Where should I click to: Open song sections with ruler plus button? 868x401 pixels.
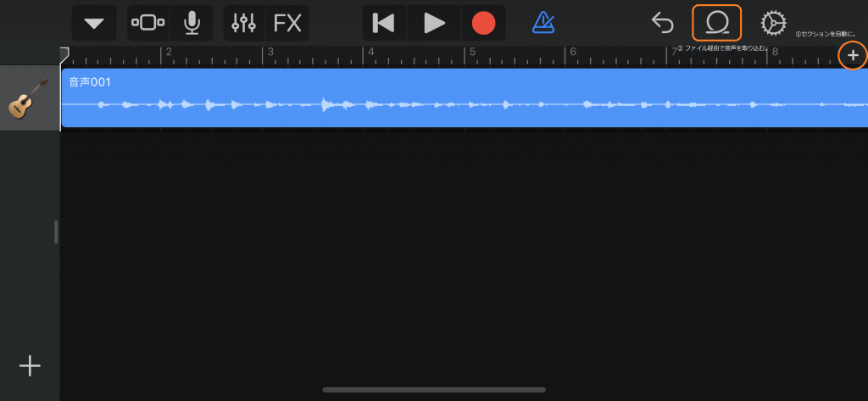[853, 55]
